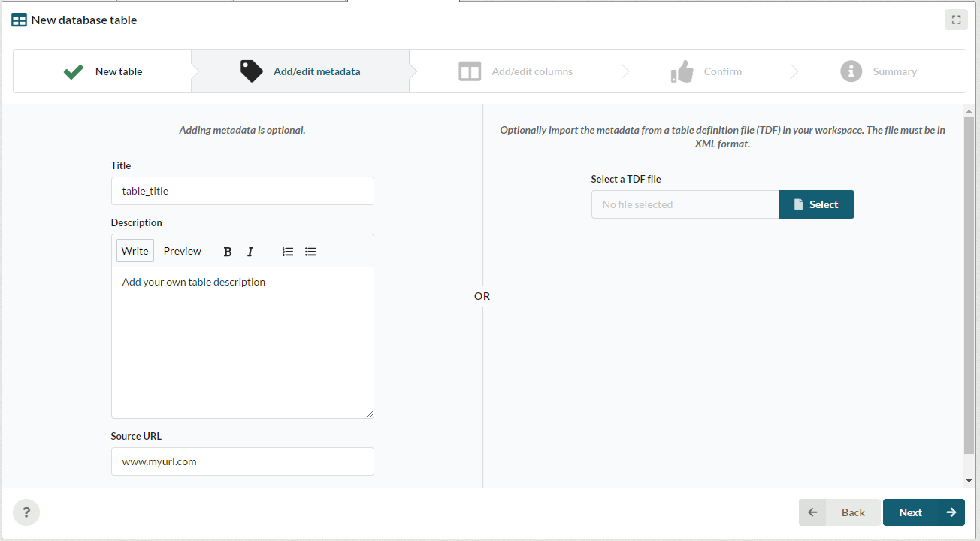Toggle bold formatting in description editor
This screenshot has height=541, width=980.
point(228,252)
